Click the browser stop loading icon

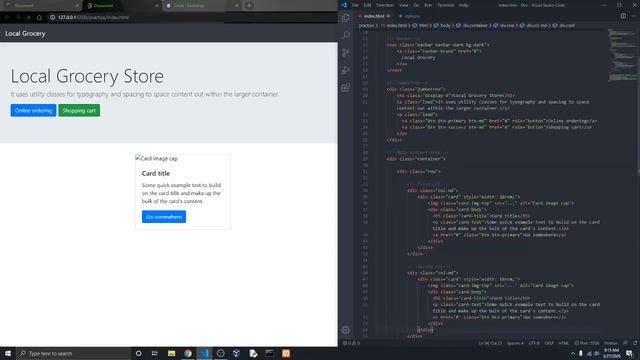(28, 18)
